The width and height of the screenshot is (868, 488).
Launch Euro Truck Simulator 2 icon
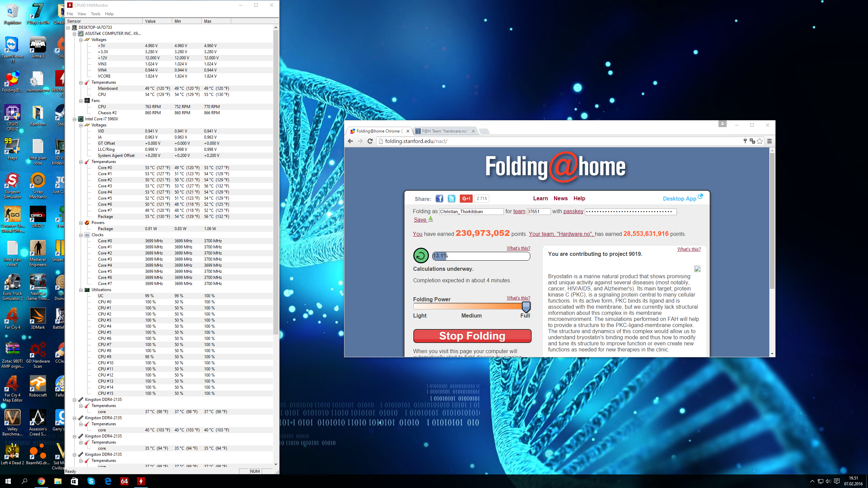pyautogui.click(x=13, y=287)
